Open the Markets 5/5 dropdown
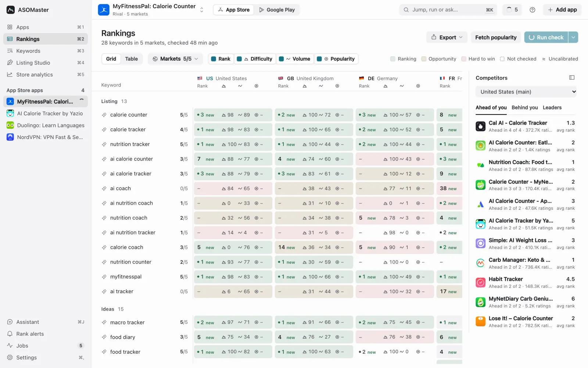This screenshot has height=368, width=588. click(176, 59)
